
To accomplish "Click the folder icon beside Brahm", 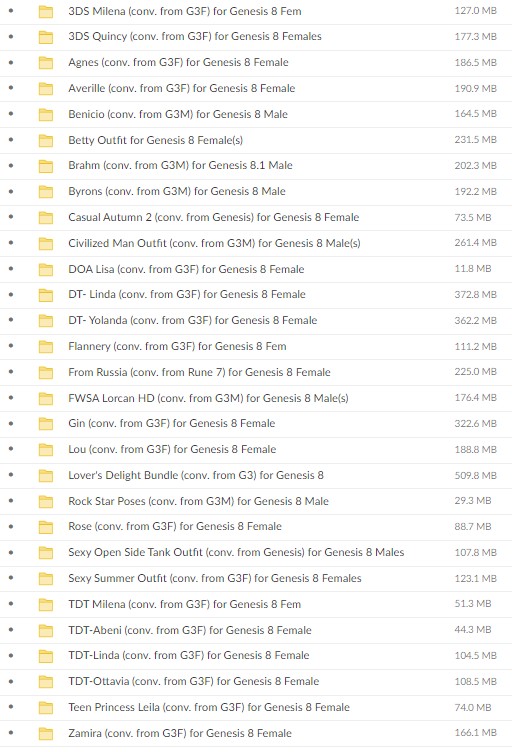I will click(46, 166).
